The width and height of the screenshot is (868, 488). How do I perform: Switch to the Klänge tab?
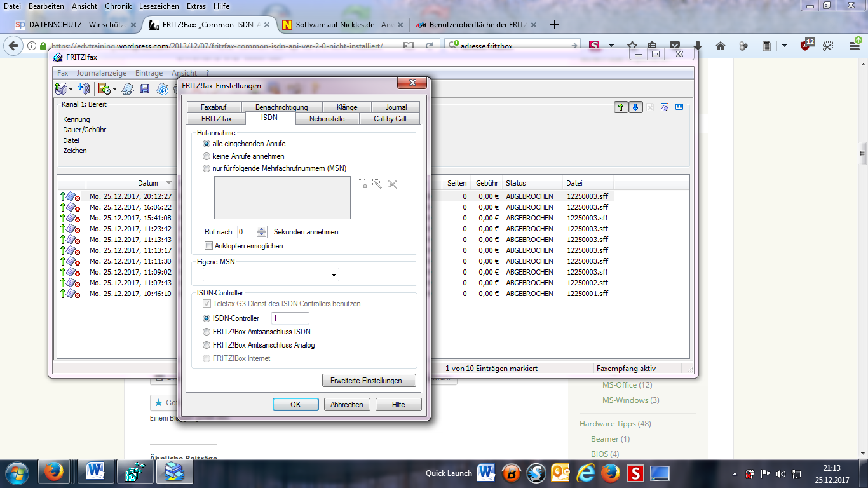click(x=347, y=107)
